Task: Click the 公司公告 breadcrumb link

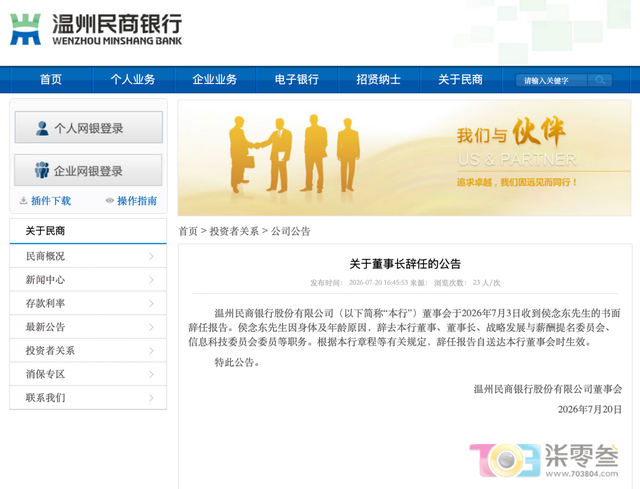Action: click(291, 231)
